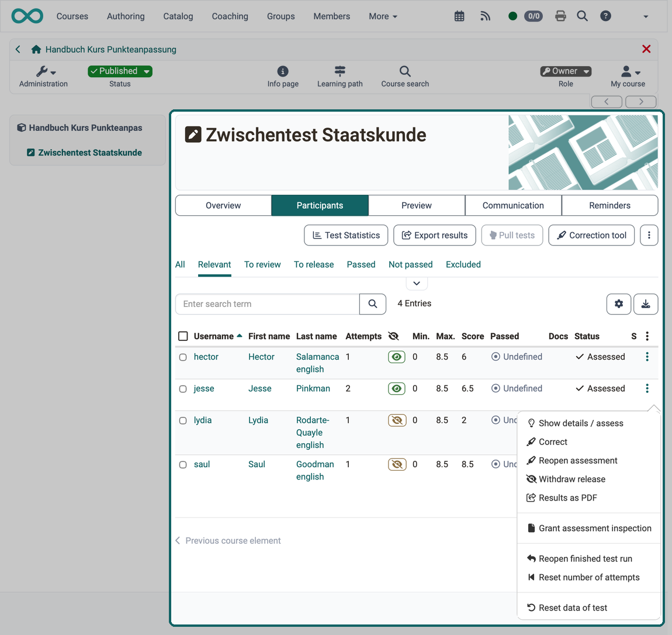Open the Authoring navigation link
672x635 pixels.
pyautogui.click(x=126, y=16)
